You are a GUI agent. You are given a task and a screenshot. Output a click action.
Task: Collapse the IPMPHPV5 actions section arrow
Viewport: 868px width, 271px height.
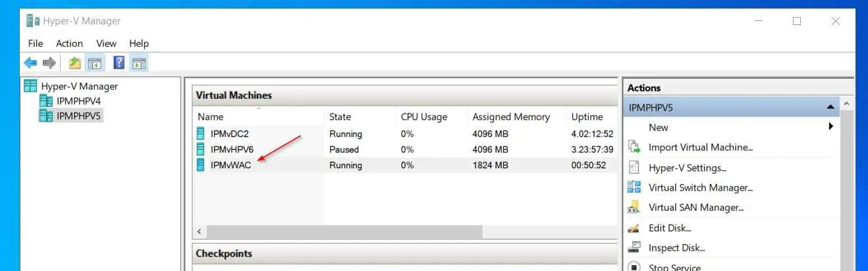(x=830, y=107)
